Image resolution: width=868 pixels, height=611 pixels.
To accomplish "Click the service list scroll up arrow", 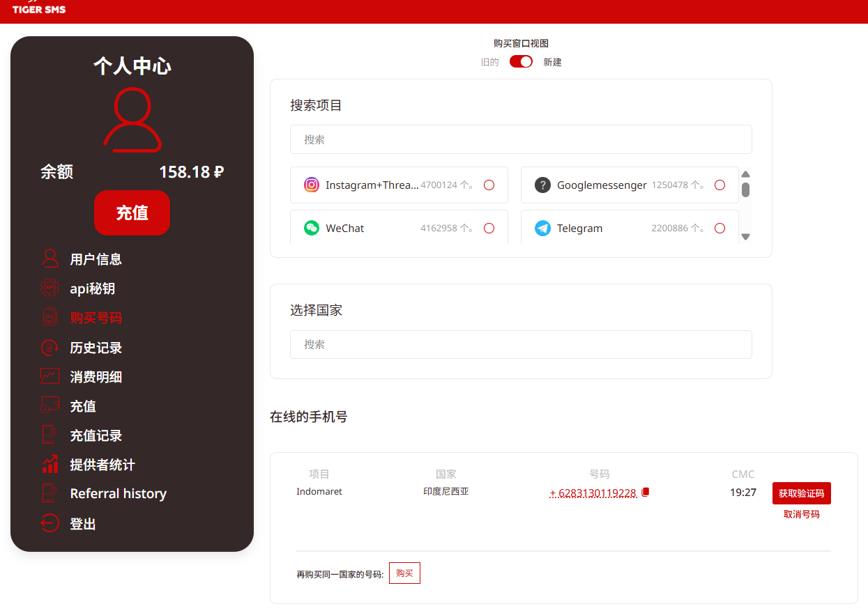I will tap(745, 174).
